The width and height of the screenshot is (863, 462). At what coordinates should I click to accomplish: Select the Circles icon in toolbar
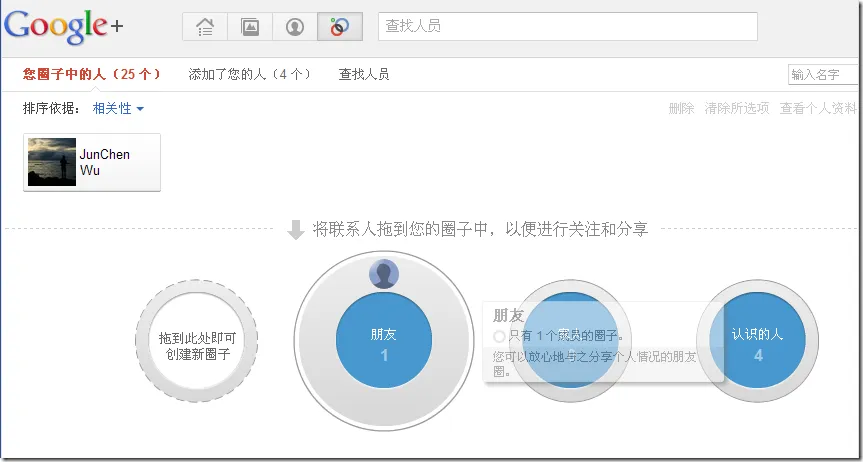click(x=340, y=26)
